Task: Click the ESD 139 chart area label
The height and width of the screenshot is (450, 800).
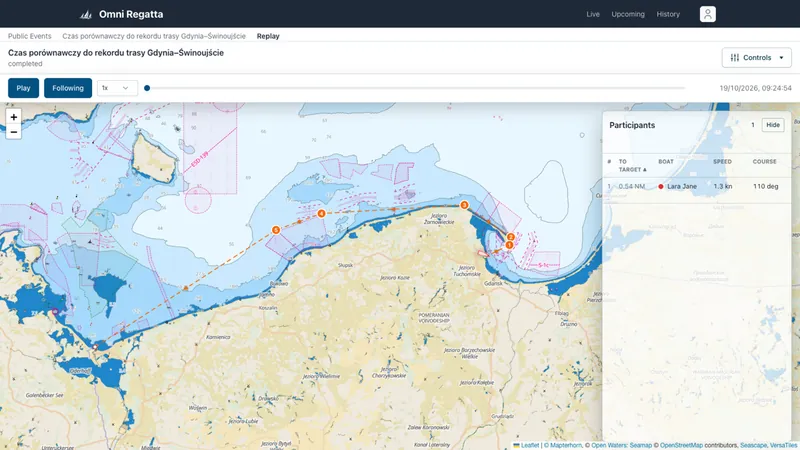Action: pos(199,160)
